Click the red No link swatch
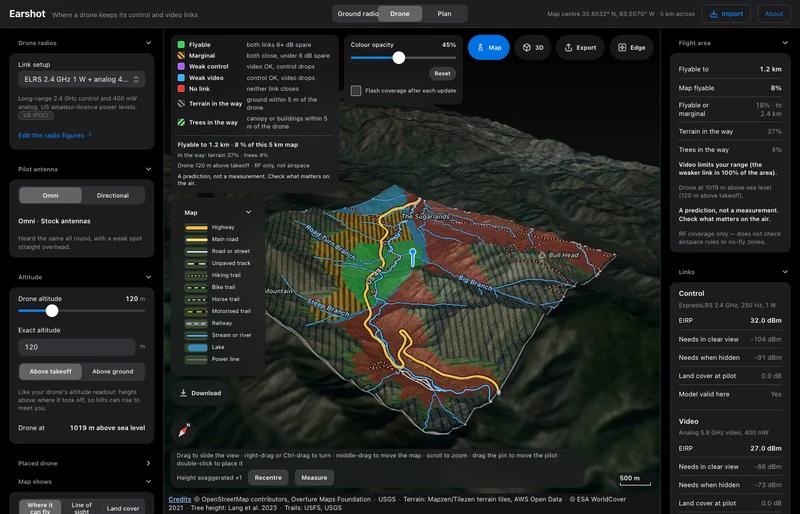 (181, 88)
